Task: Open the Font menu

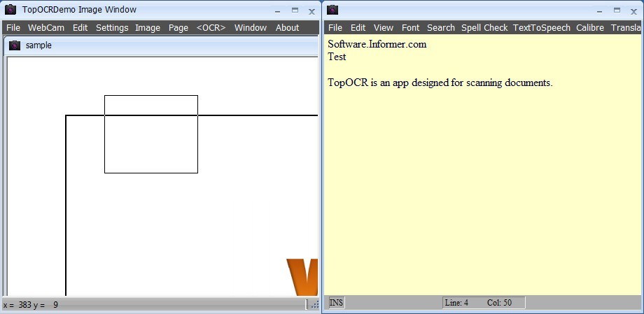Action: (x=410, y=28)
